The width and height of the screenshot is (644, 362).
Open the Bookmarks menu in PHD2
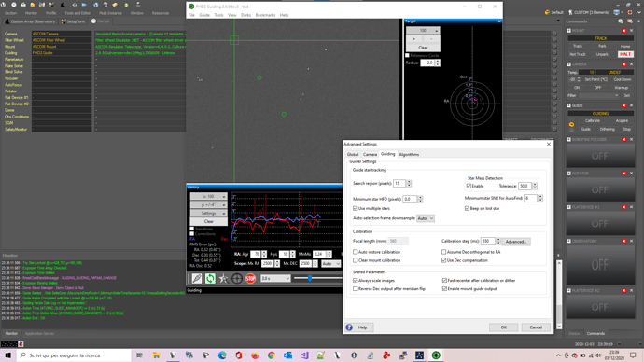click(x=265, y=15)
